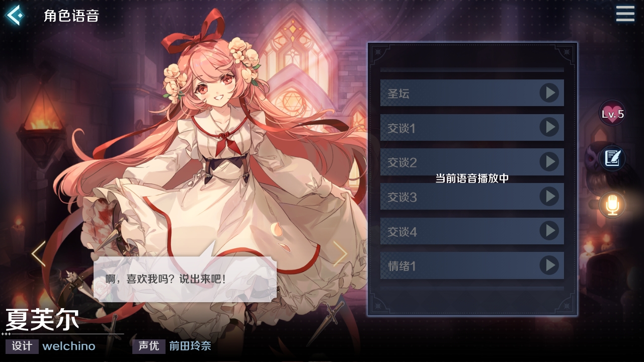The height and width of the screenshot is (362, 644).
Task: Click the 夏芙尔 character name title
Action: coord(43,319)
